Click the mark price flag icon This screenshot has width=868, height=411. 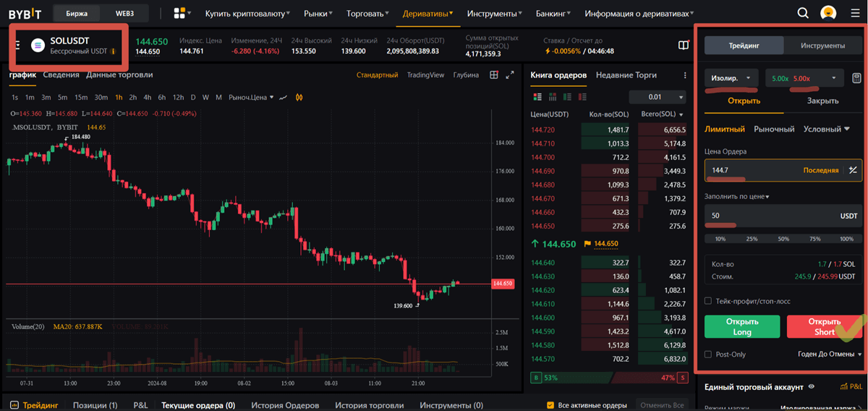pyautogui.click(x=587, y=244)
